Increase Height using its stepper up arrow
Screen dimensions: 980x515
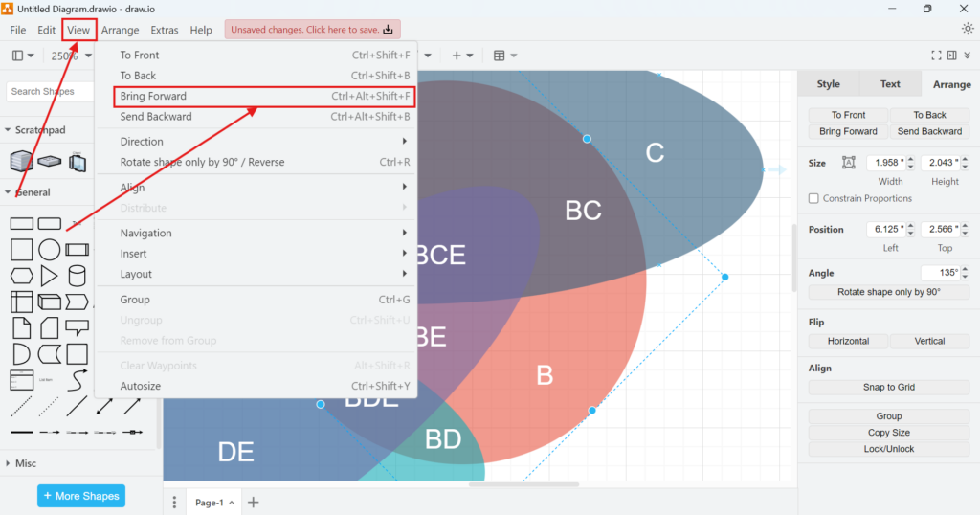pyautogui.click(x=965, y=159)
